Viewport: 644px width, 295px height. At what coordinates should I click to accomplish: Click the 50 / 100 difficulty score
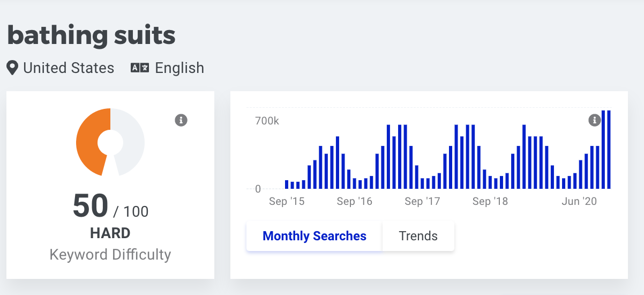point(110,206)
